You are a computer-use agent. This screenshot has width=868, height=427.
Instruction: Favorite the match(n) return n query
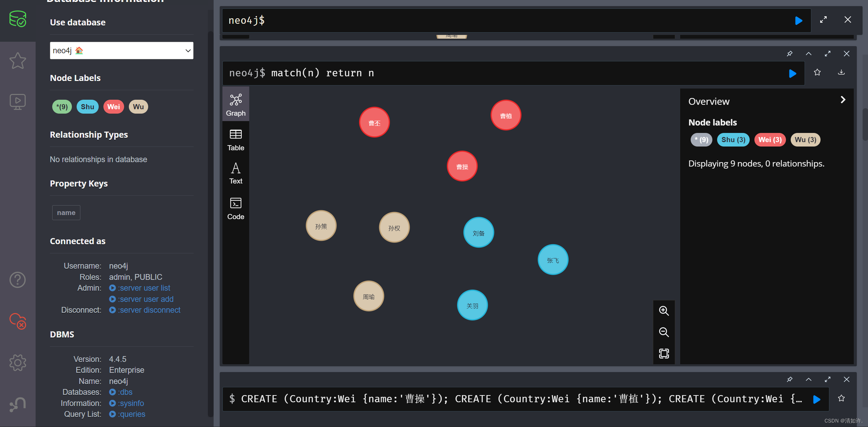pos(817,72)
